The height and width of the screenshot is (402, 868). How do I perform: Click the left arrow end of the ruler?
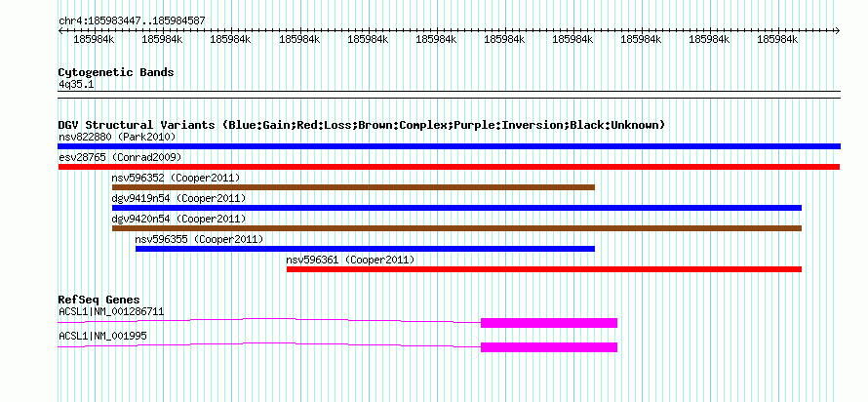60,31
